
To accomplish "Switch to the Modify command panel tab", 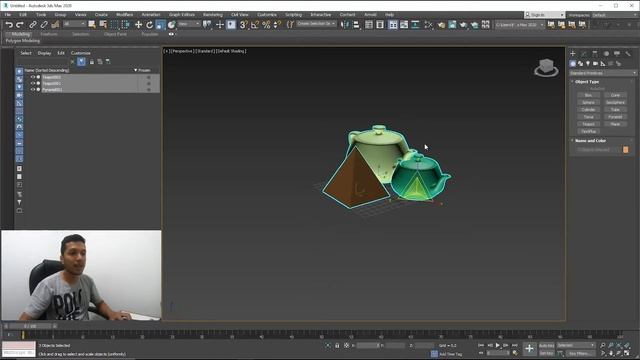I will click(x=584, y=53).
